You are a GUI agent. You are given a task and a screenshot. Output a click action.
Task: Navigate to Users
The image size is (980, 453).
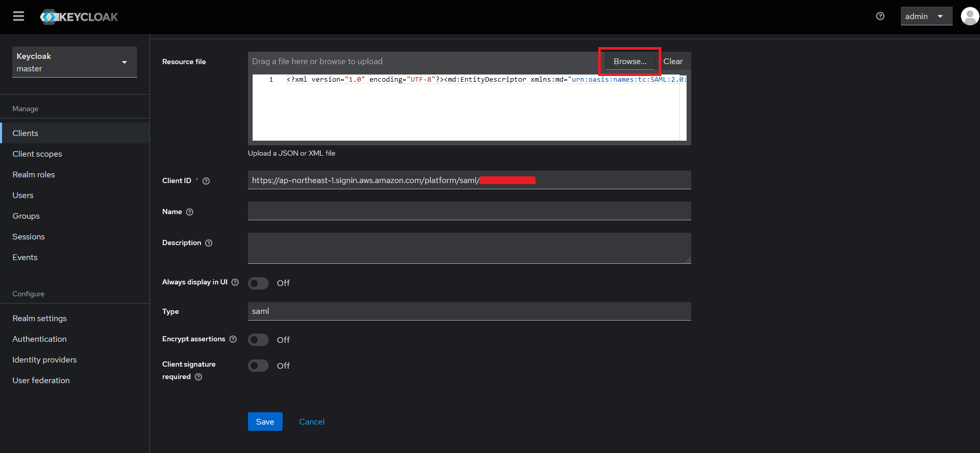pyautogui.click(x=75, y=195)
